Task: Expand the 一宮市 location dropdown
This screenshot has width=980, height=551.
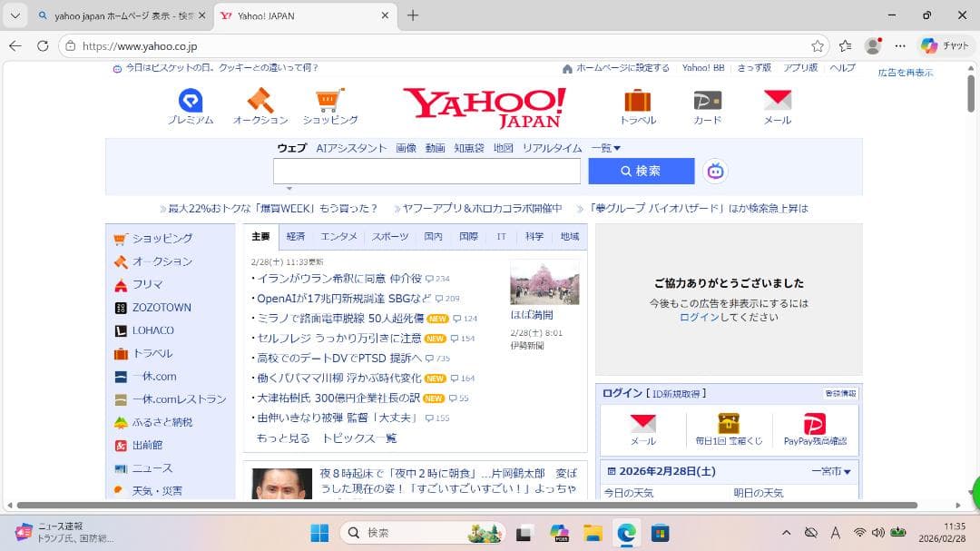Action: pos(831,471)
